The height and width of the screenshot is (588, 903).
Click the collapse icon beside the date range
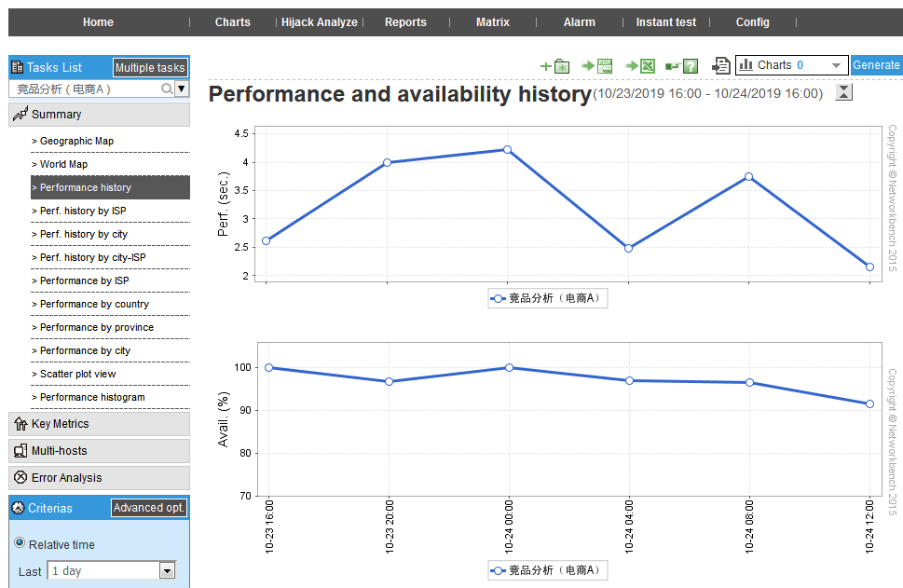843,91
